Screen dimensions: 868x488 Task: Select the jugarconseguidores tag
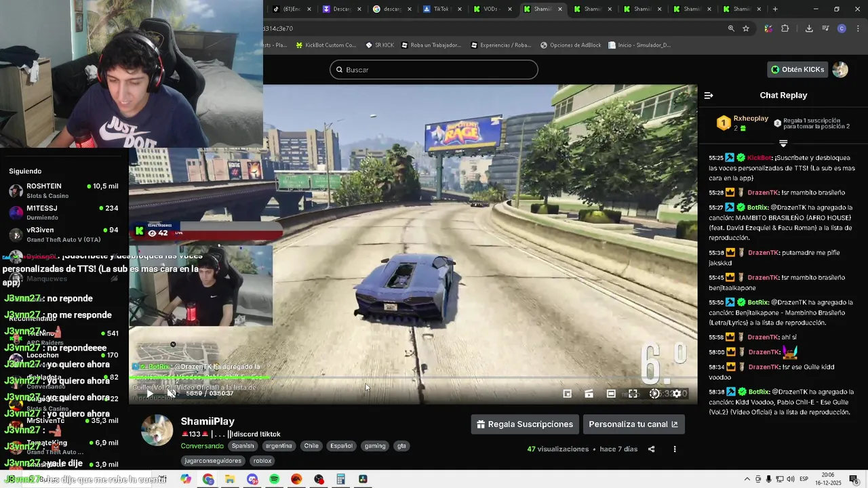point(213,461)
